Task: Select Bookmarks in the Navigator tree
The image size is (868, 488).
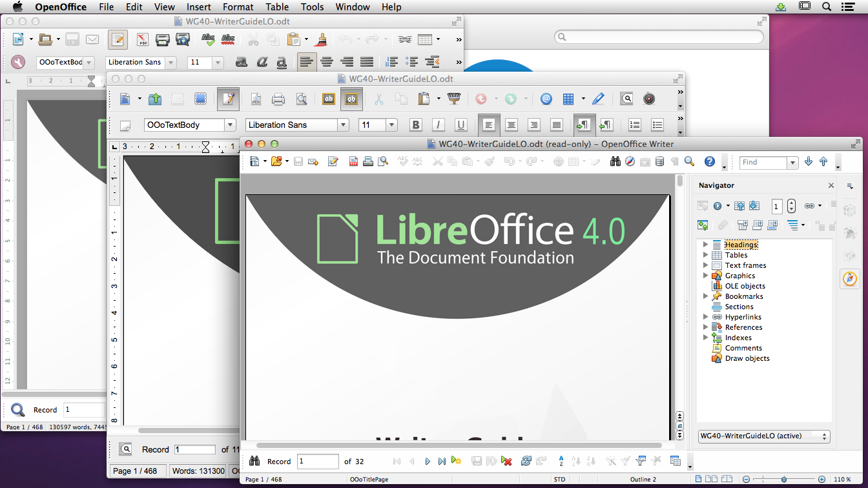Action: 743,296
